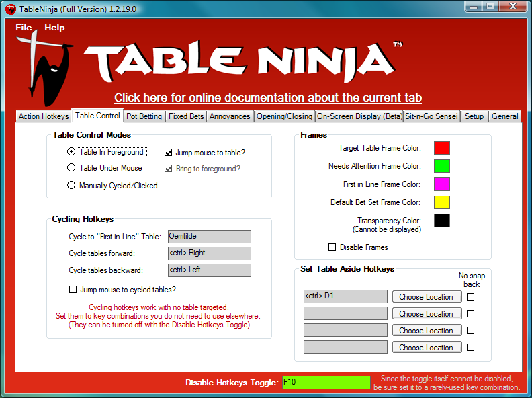Change First in Line Frame magenta swatch

pyautogui.click(x=442, y=184)
